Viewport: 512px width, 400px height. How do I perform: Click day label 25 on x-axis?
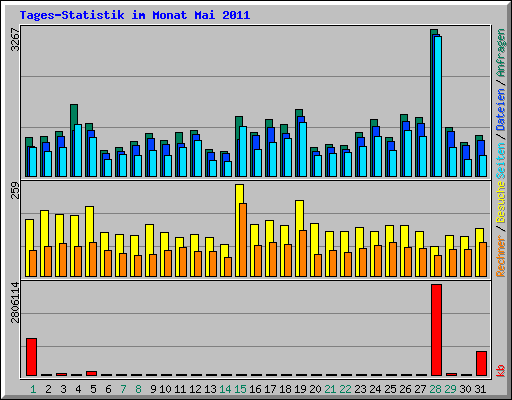tap(390, 389)
